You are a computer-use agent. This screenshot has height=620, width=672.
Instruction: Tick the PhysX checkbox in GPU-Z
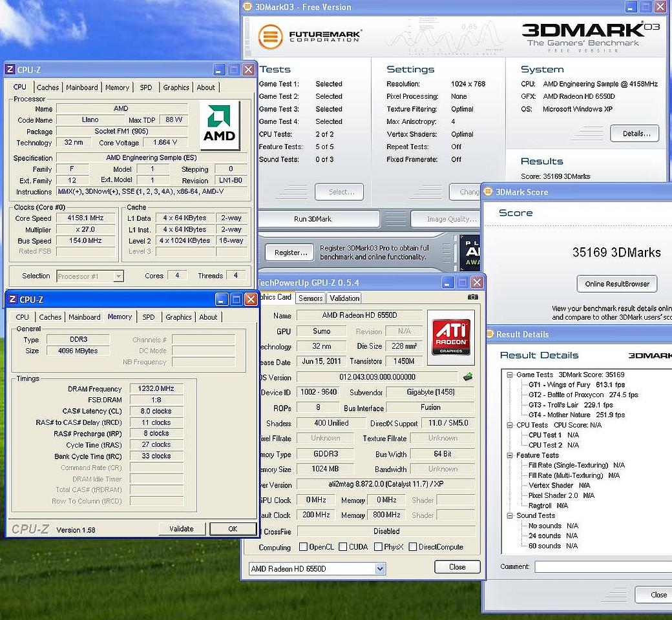378,547
